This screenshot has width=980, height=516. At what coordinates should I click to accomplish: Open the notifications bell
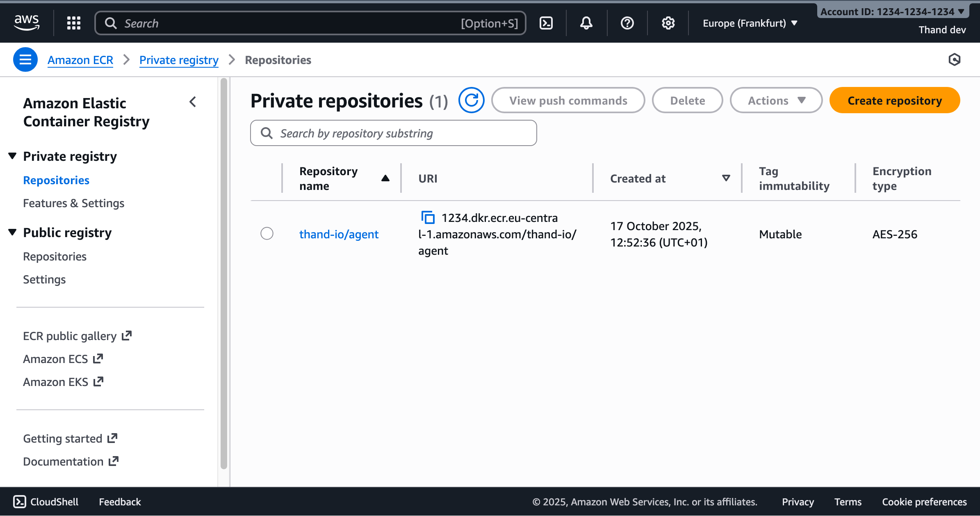coord(586,23)
